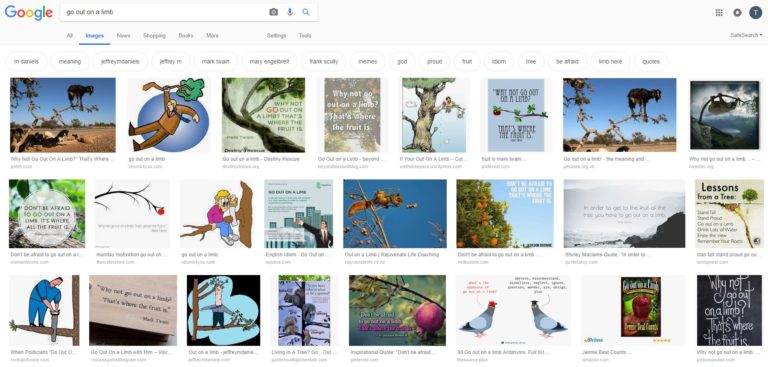Click the blue magnifier search button
This screenshot has height=367, width=768.
coord(306,12)
